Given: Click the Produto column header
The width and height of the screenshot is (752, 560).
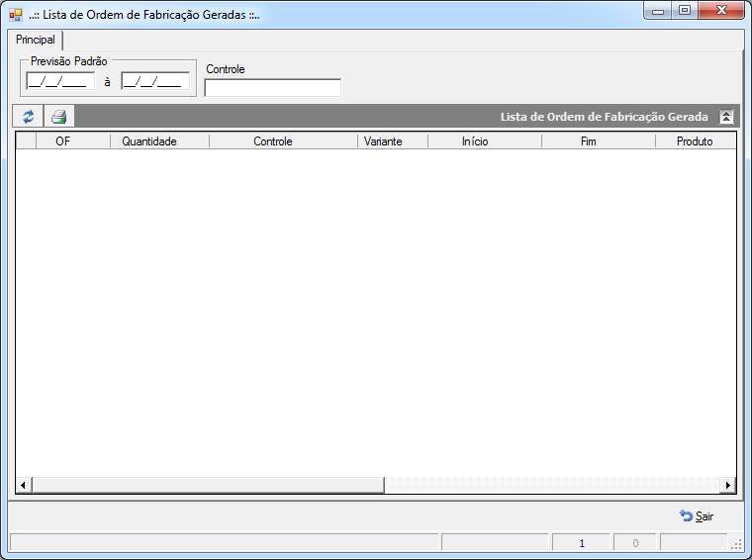Looking at the screenshot, I should tap(696, 140).
